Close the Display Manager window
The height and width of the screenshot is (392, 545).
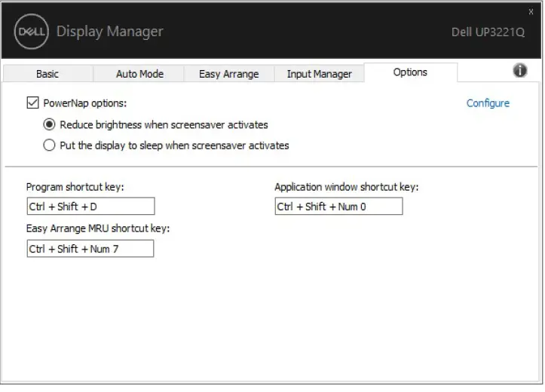pyautogui.click(x=531, y=12)
